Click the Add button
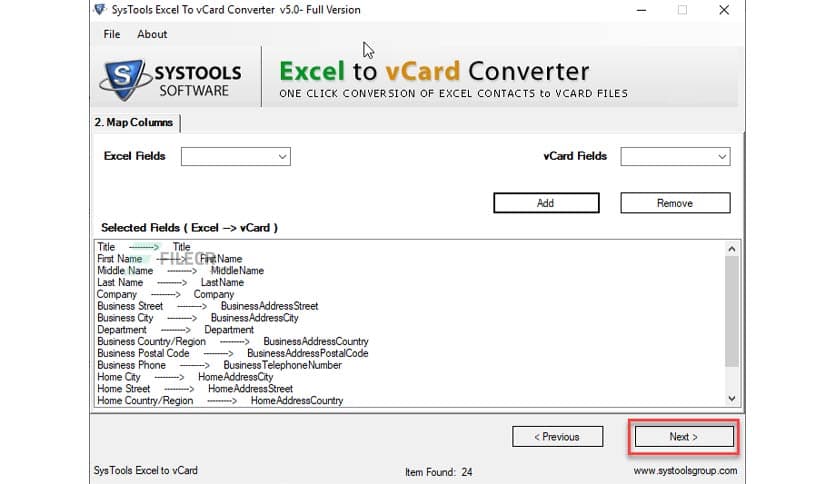 (x=546, y=203)
